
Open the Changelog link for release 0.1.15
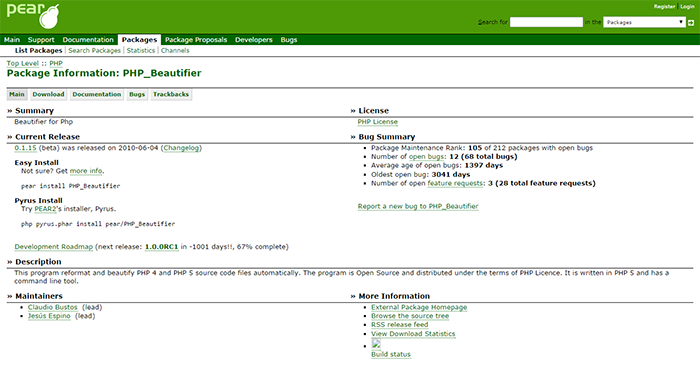[181, 148]
